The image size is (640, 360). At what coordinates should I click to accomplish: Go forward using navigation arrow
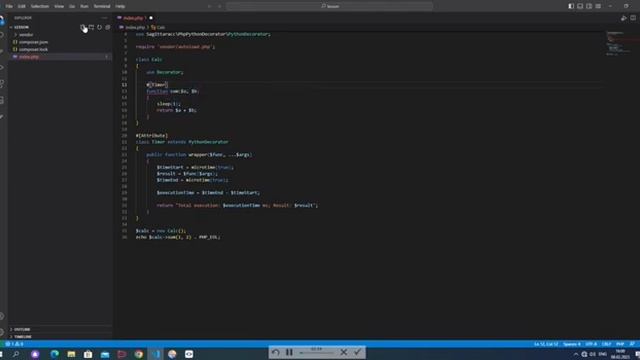pyautogui.click(x=220, y=6)
